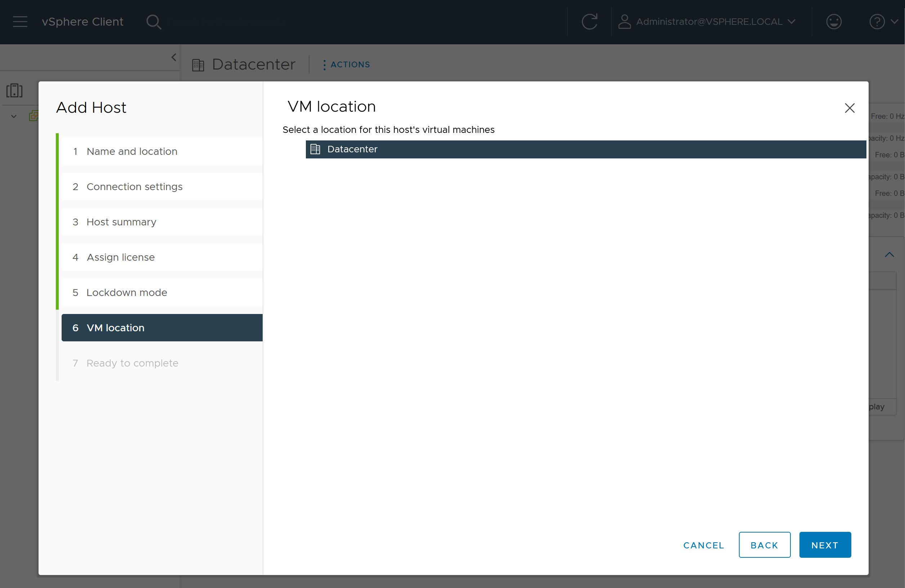Click the Datacenter building icon in the header
Screen dimensions: 905x588
point(198,64)
